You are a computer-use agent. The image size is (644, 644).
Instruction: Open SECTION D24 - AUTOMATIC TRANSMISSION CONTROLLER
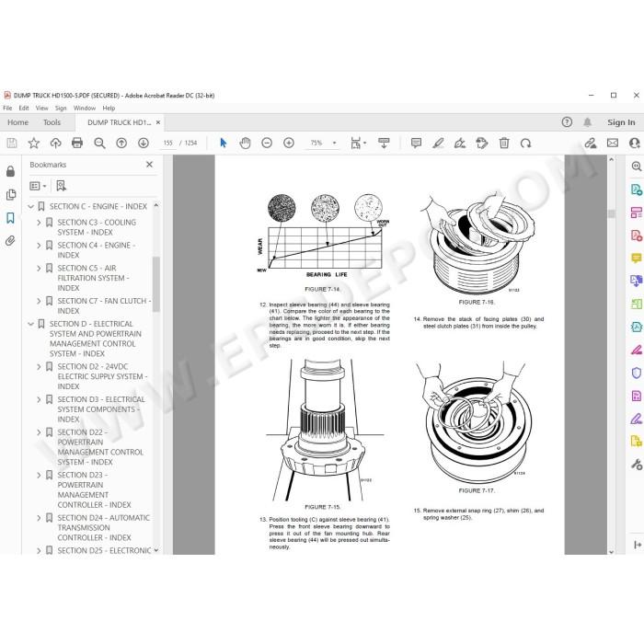pyautogui.click(x=103, y=527)
